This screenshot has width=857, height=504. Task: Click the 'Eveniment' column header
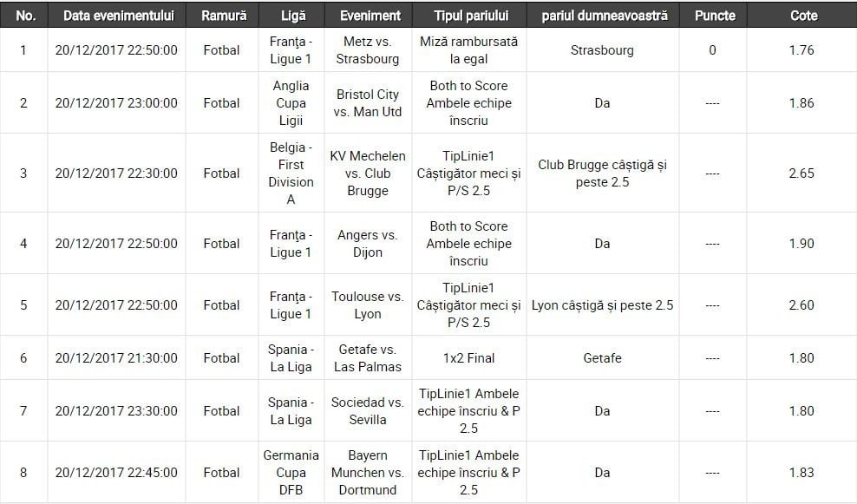pos(370,16)
